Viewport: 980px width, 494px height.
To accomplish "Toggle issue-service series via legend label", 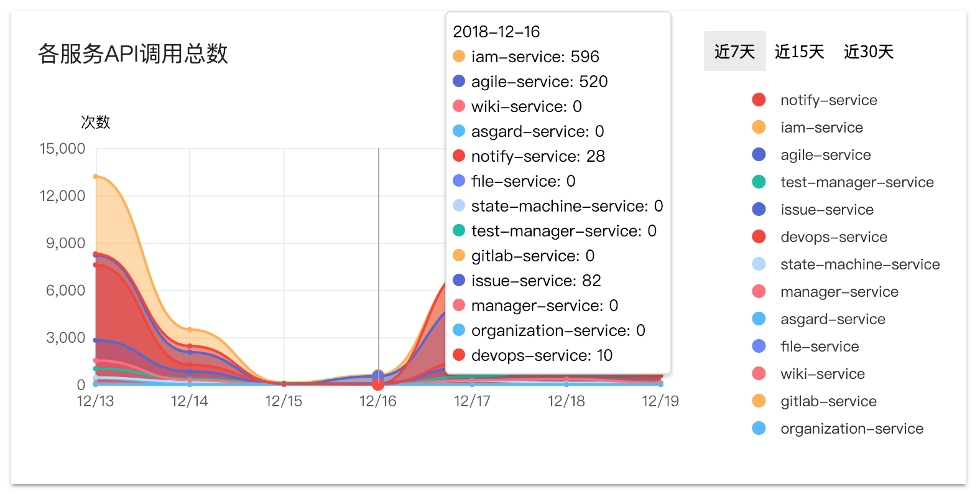I will click(x=826, y=210).
